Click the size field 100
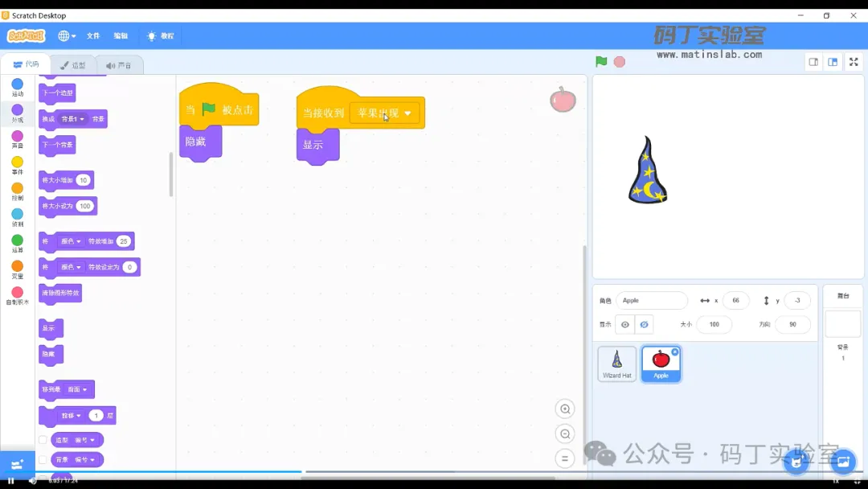The width and height of the screenshot is (868, 489). (714, 324)
